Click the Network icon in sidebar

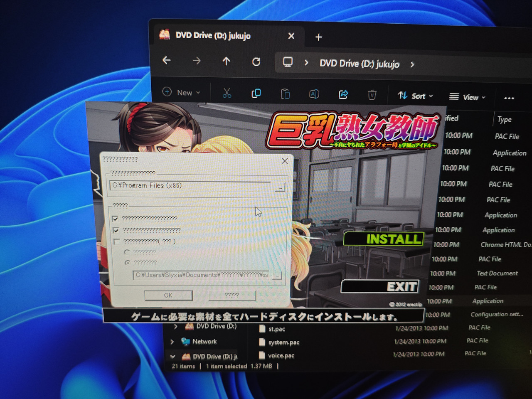click(x=185, y=342)
